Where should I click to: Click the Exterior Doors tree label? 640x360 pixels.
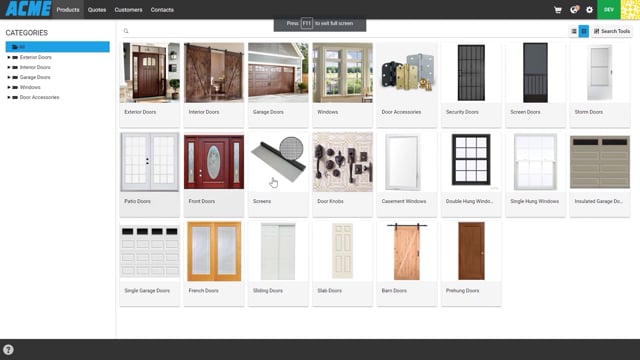click(x=36, y=58)
